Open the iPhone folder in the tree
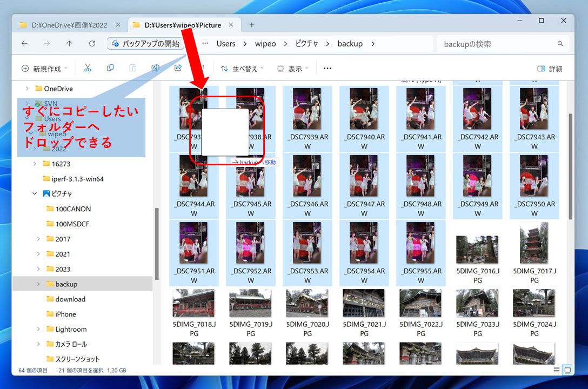The width and height of the screenshot is (588, 389). click(65, 314)
